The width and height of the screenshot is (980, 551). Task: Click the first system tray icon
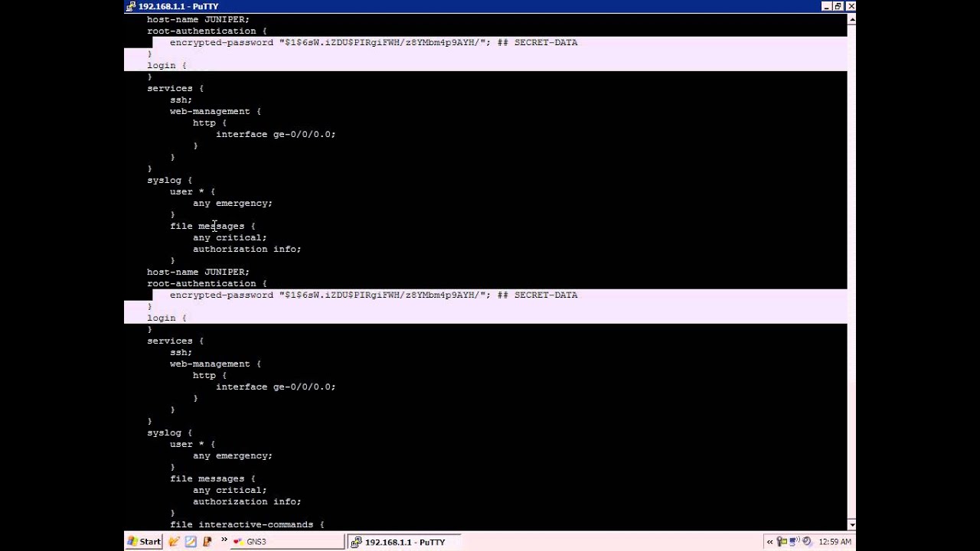click(x=781, y=542)
